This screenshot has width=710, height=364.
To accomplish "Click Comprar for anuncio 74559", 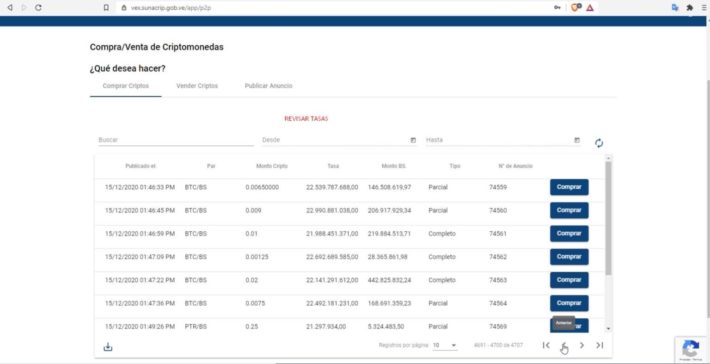I will pos(569,187).
